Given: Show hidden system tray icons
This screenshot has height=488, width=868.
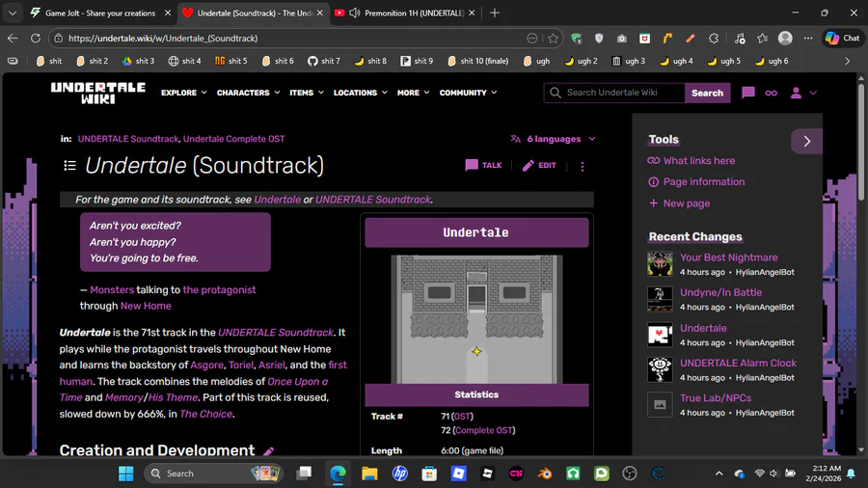Looking at the screenshot, I should coord(719,474).
